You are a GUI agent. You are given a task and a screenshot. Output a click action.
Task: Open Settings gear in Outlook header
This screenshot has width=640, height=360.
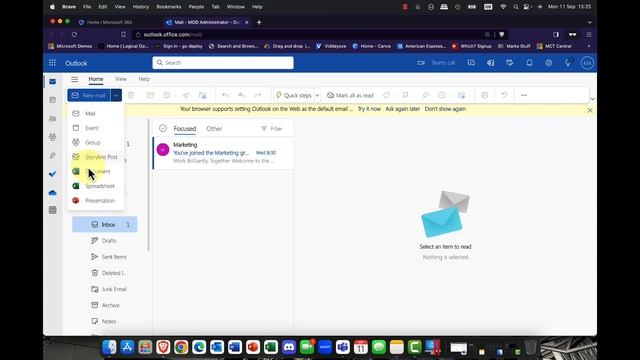(549, 63)
